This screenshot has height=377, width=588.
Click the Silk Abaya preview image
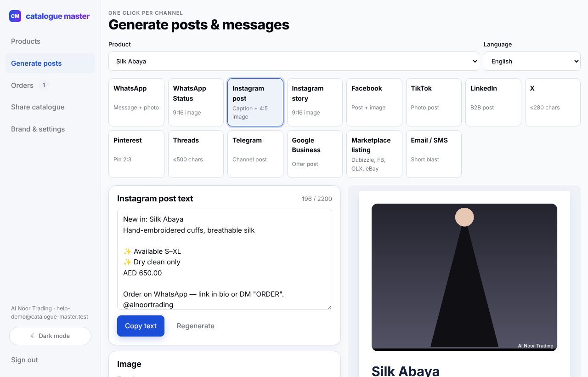[x=464, y=277]
